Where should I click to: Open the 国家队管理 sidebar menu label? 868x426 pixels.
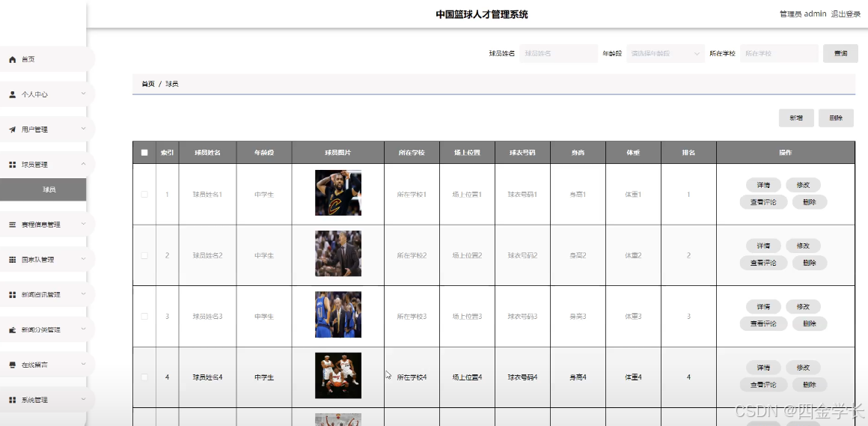[x=37, y=260]
